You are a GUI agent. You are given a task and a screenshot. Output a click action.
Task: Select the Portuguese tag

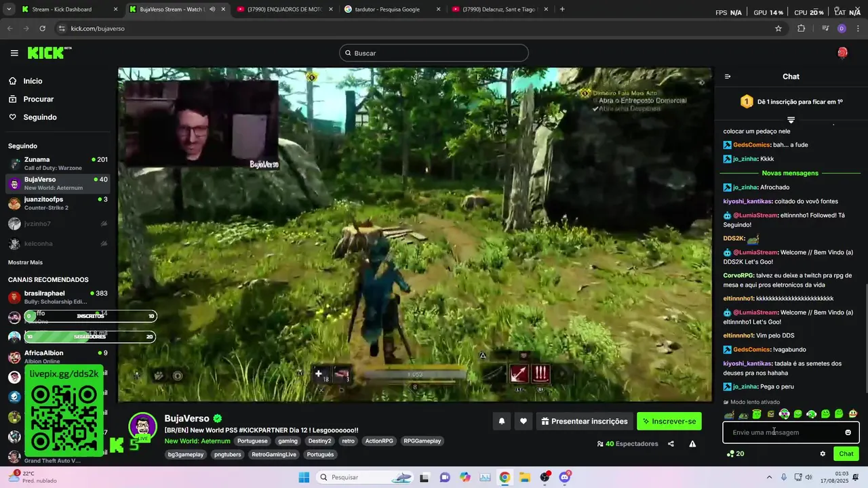coord(252,441)
